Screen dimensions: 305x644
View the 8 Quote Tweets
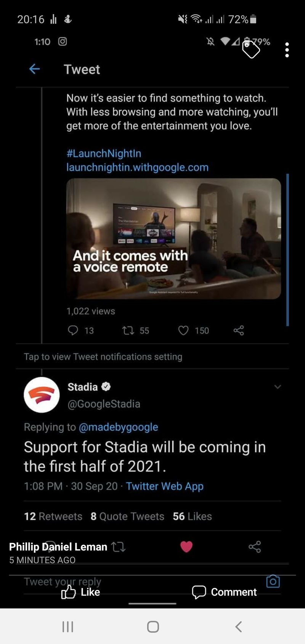[127, 516]
